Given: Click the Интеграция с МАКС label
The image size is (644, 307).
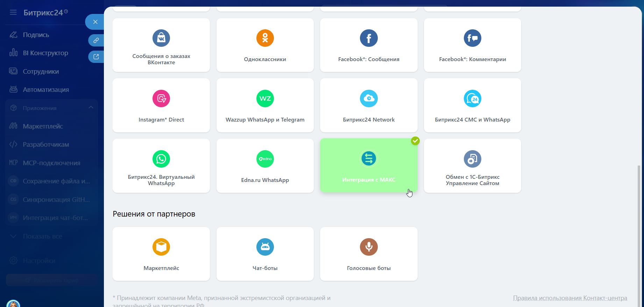Looking at the screenshot, I should coord(369,180).
